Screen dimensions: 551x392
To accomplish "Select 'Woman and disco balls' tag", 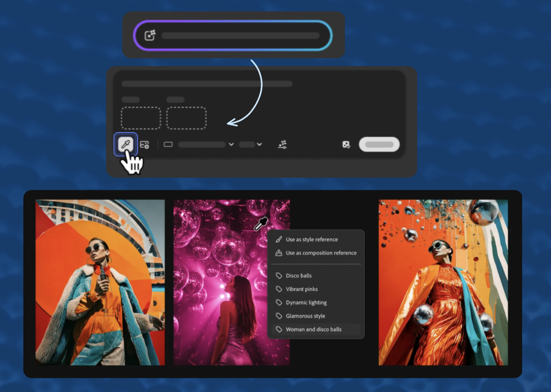I will tap(313, 329).
